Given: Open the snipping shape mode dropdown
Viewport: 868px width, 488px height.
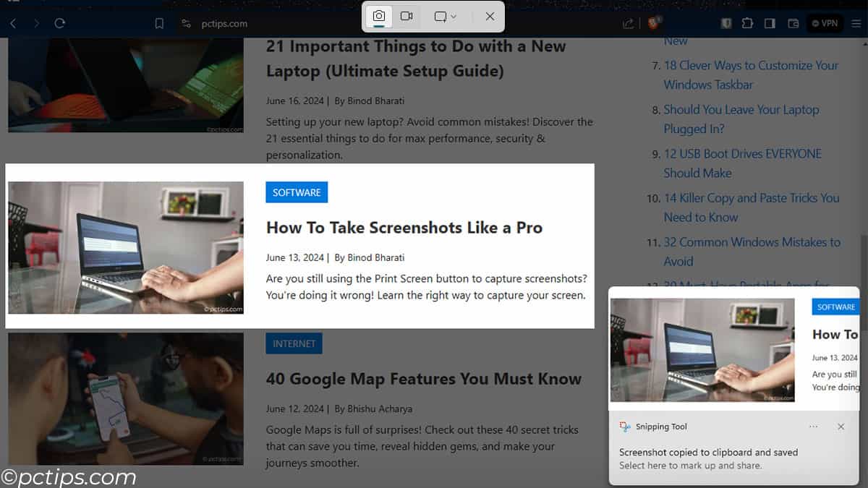Looking at the screenshot, I should (445, 17).
